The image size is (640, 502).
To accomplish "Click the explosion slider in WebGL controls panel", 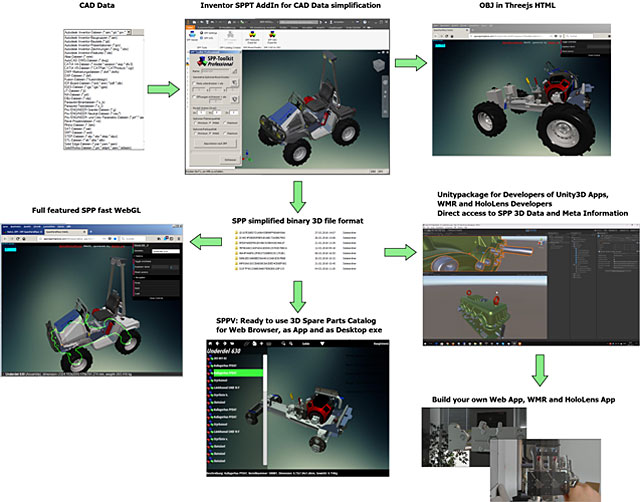I will [x=165, y=267].
